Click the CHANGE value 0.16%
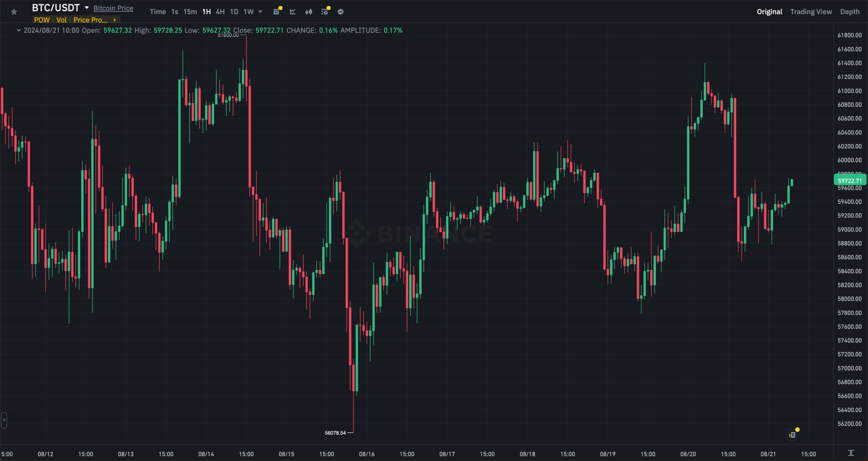Viewport: 868px width, 461px height. pyautogui.click(x=328, y=30)
